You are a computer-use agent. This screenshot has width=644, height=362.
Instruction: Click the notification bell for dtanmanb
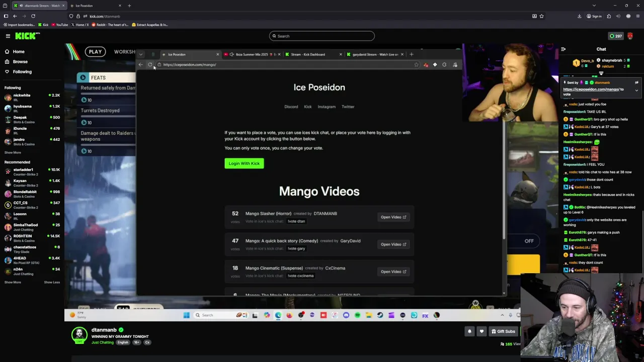pyautogui.click(x=469, y=331)
